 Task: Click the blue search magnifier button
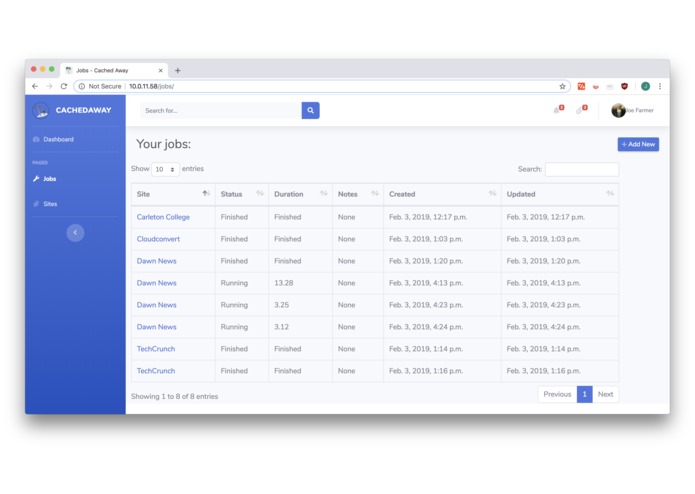click(310, 110)
